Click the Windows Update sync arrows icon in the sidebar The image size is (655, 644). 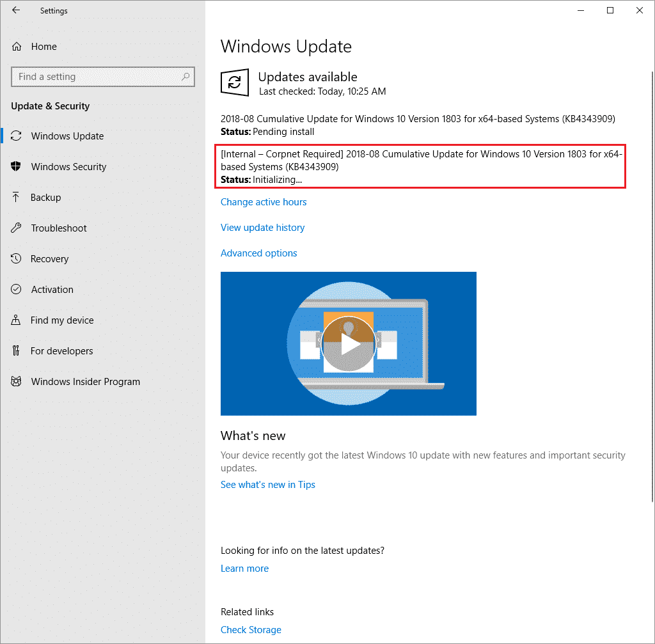[x=16, y=136]
